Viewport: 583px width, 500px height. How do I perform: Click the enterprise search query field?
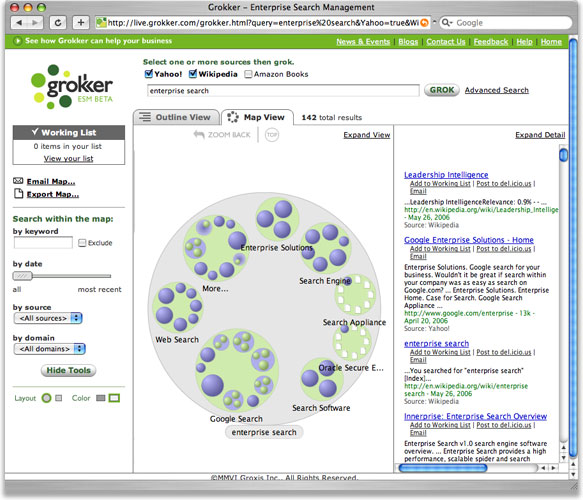click(283, 90)
